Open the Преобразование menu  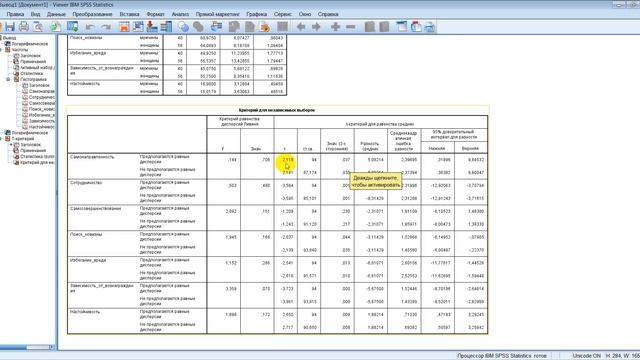click(x=92, y=14)
